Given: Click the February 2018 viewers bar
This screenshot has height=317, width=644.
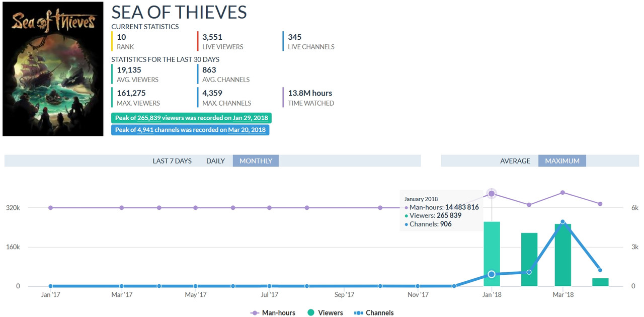Looking at the screenshot, I should (529, 260).
